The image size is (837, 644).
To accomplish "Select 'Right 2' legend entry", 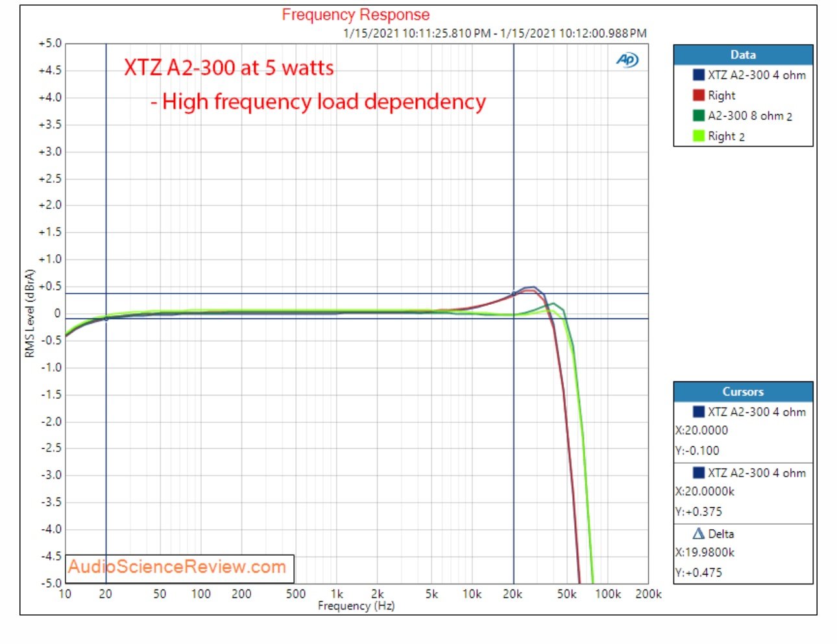I will tap(726, 136).
